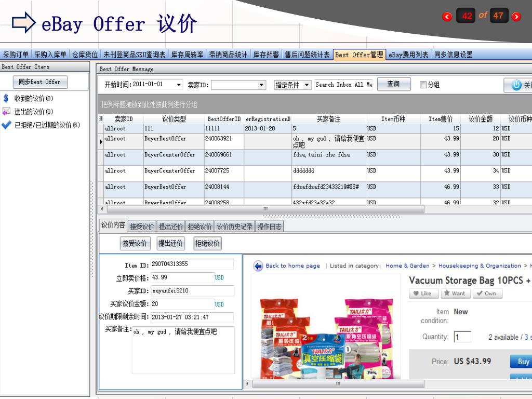
Task: Open the 滞销商品统计 tab
Action: coord(228,55)
